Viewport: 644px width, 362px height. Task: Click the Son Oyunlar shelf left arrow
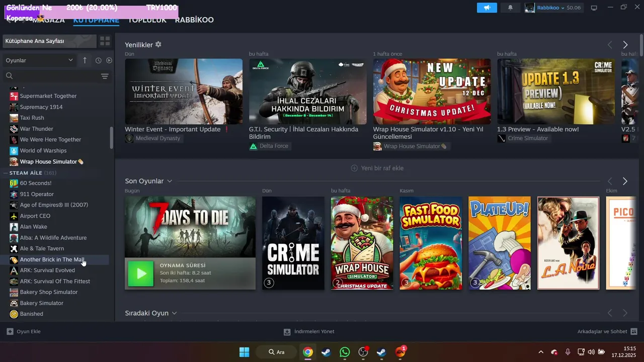coord(610,181)
